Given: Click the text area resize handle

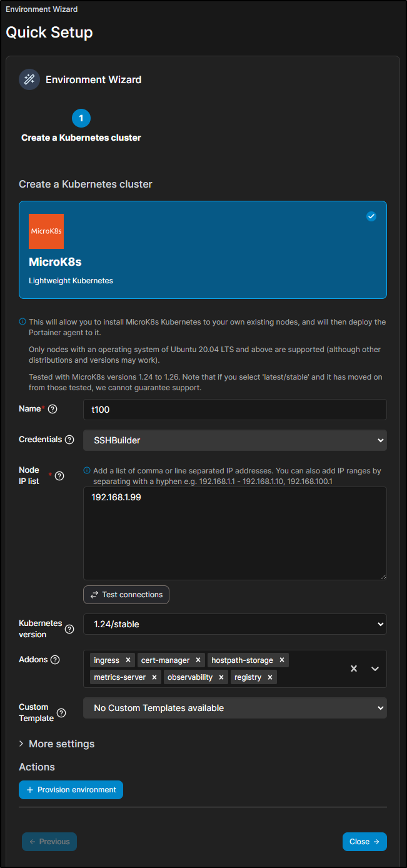Looking at the screenshot, I should coord(383,577).
